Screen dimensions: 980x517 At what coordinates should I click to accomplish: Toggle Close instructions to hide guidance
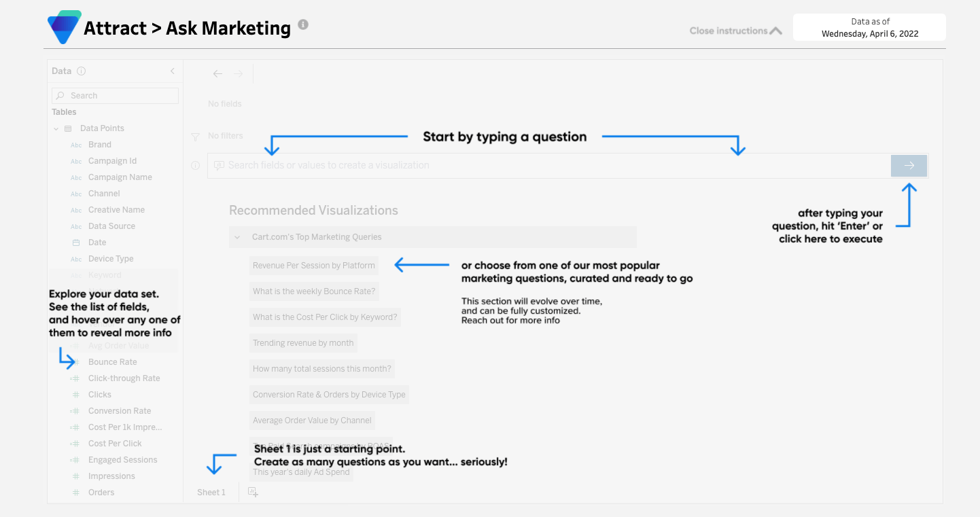coord(735,30)
